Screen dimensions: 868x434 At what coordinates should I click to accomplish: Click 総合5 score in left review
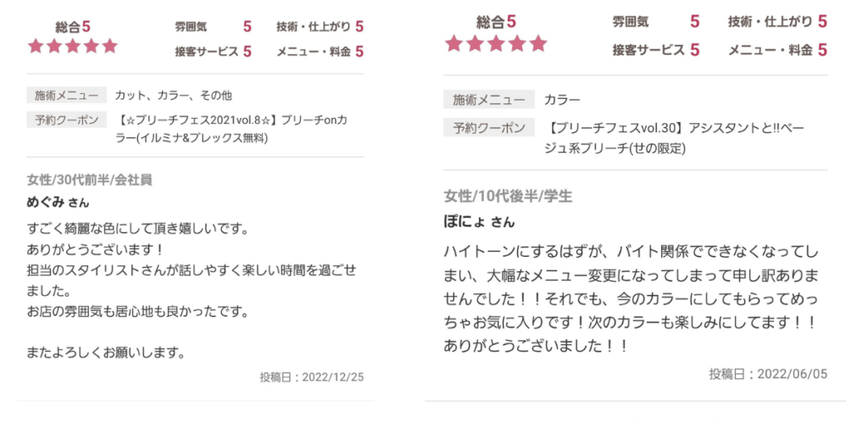pos(73,26)
